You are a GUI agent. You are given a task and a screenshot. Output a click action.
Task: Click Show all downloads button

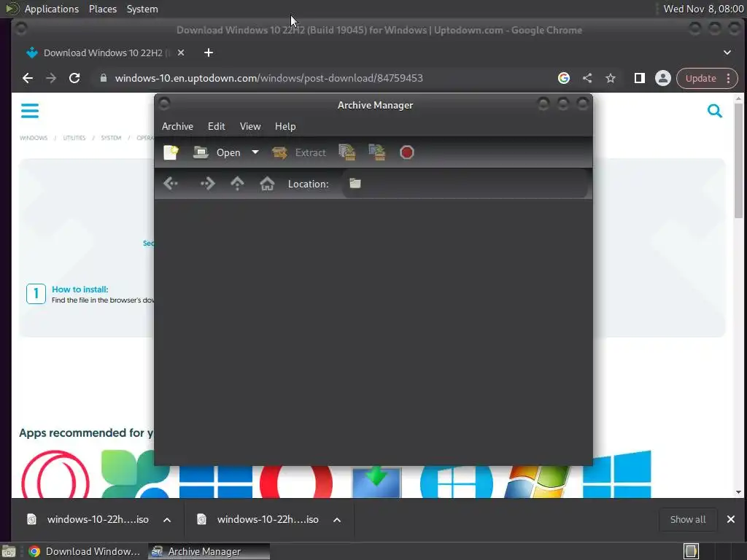(x=687, y=519)
